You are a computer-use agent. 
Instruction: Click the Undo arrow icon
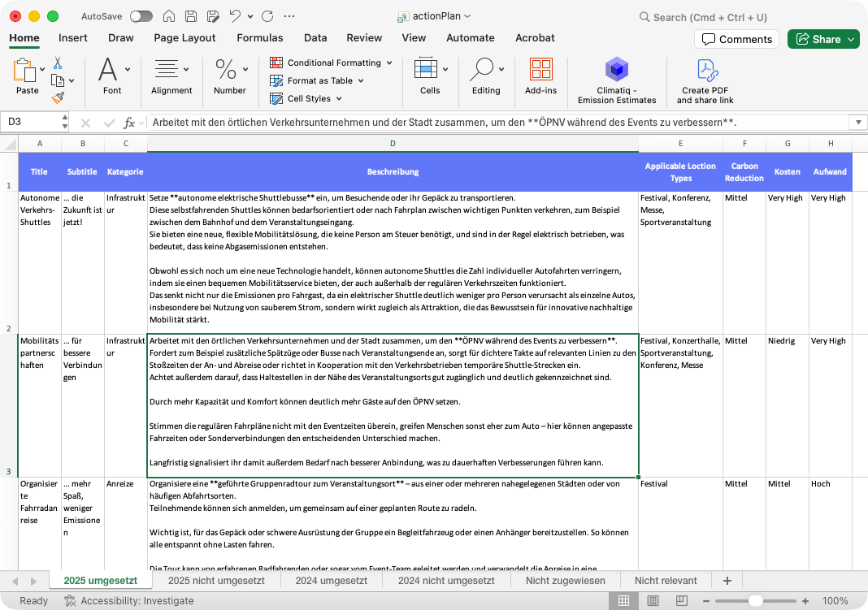235,16
